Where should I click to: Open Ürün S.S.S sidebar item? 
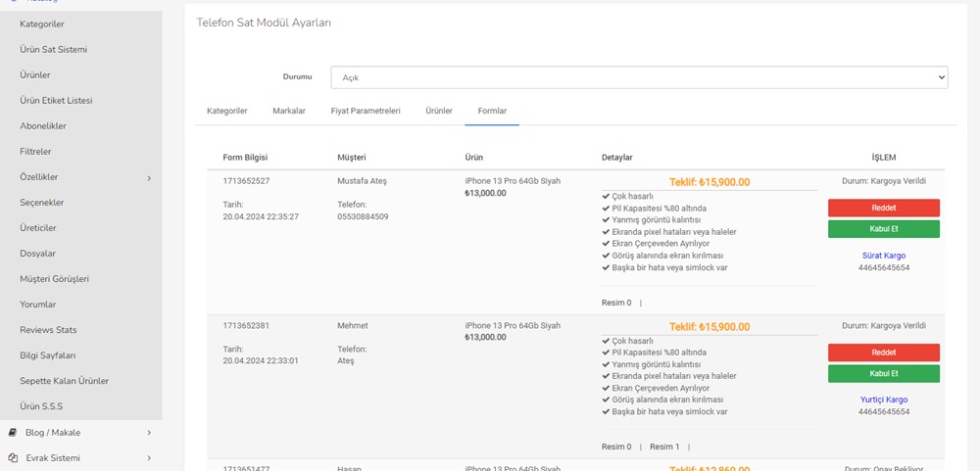tap(41, 406)
